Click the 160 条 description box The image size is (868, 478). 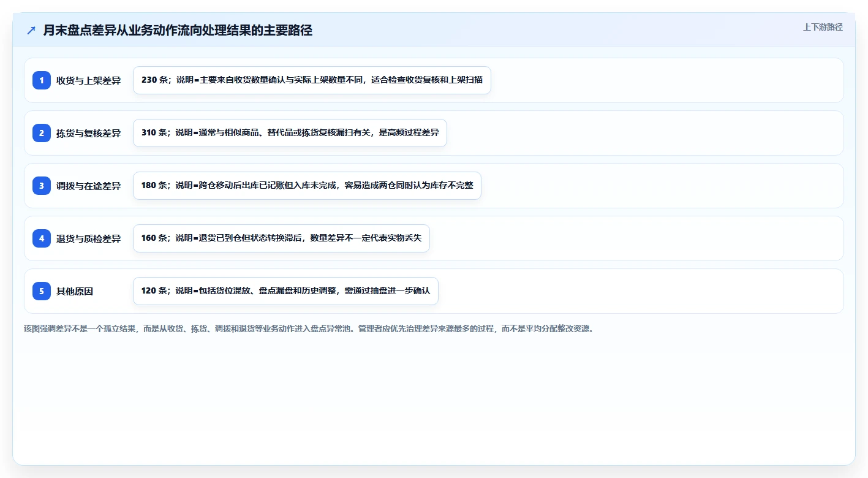click(281, 238)
